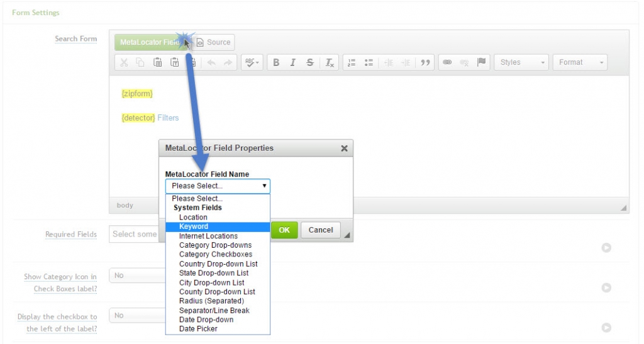Click the Block Quote icon

click(425, 62)
